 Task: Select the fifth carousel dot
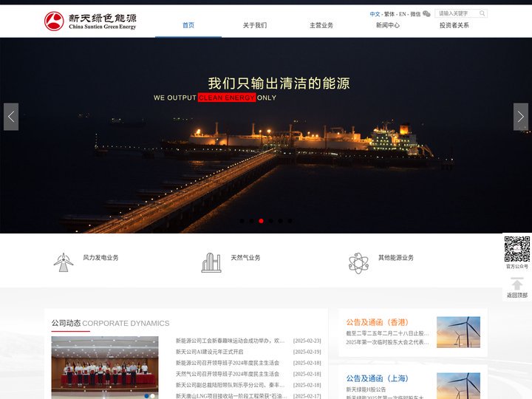tap(280, 221)
